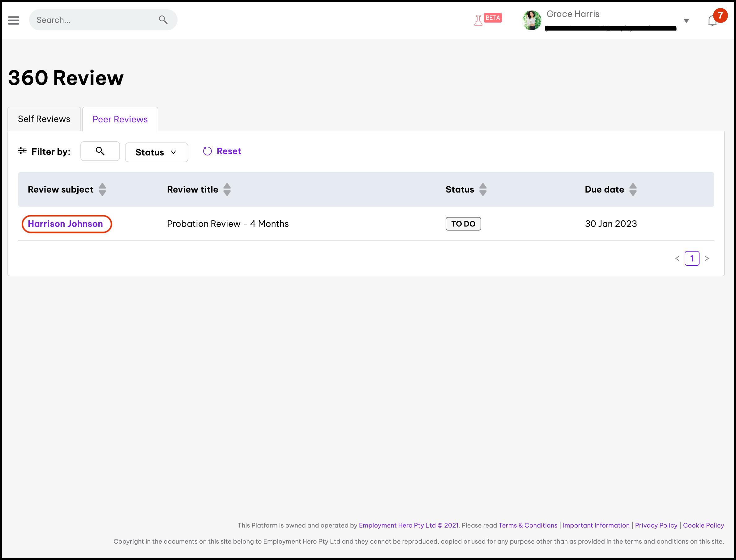
Task: Click page 1 in pagination
Action: [x=692, y=258]
